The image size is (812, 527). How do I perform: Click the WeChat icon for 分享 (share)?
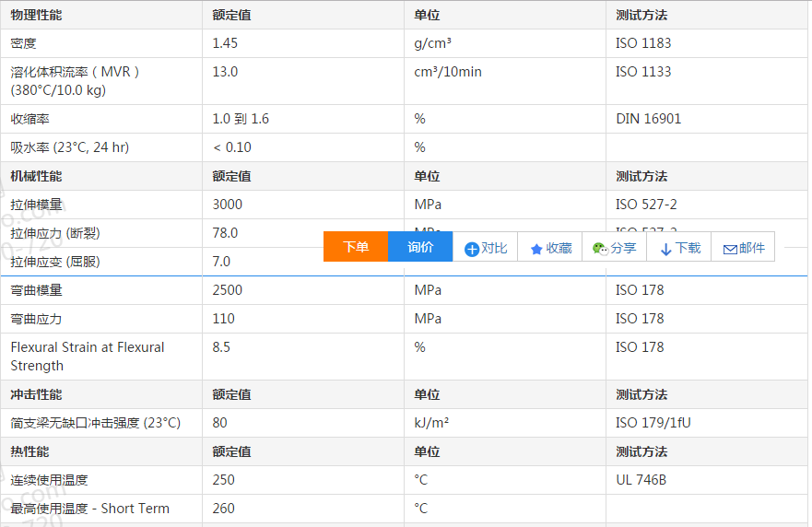[x=600, y=249]
